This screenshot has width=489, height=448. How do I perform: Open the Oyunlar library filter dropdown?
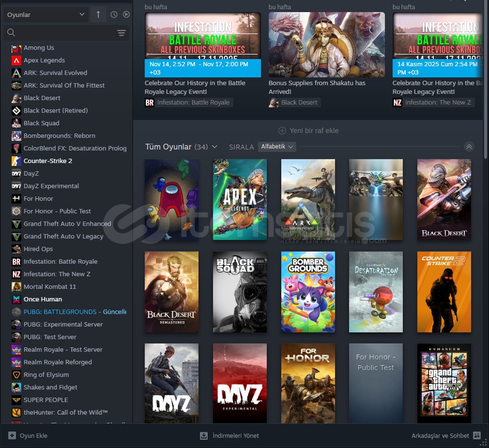46,15
